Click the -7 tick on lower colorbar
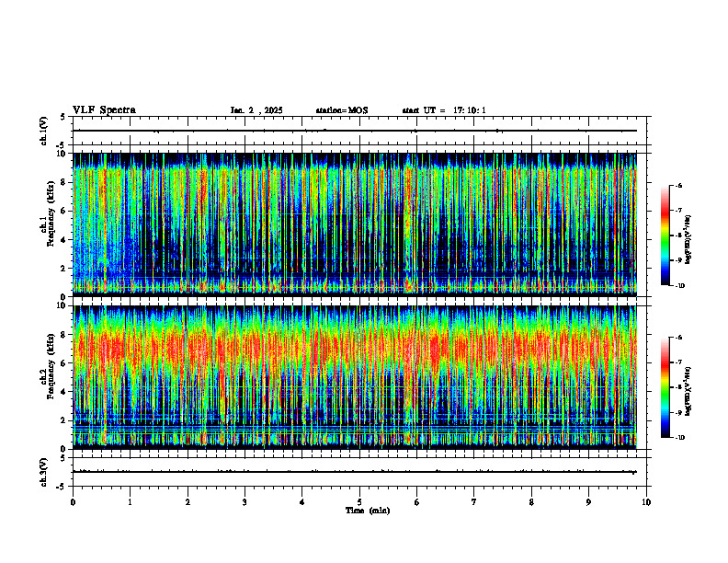Viewport: 728px width, 563px height. click(x=678, y=362)
